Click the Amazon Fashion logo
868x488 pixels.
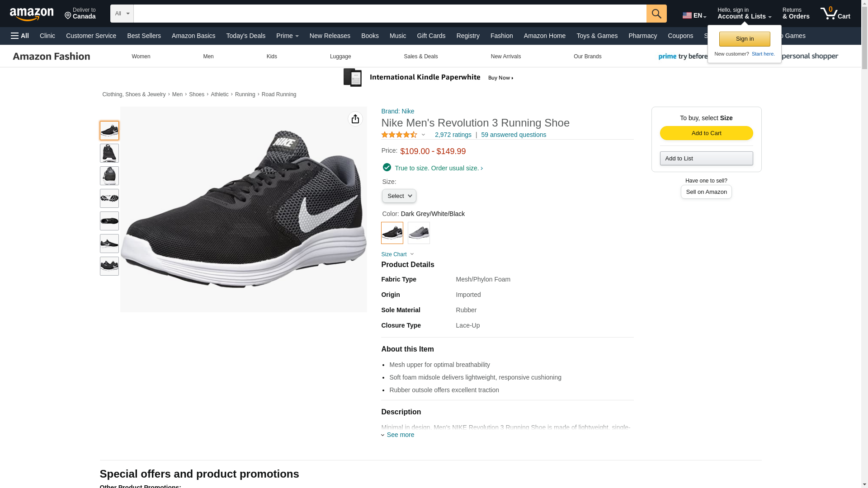tap(52, 56)
